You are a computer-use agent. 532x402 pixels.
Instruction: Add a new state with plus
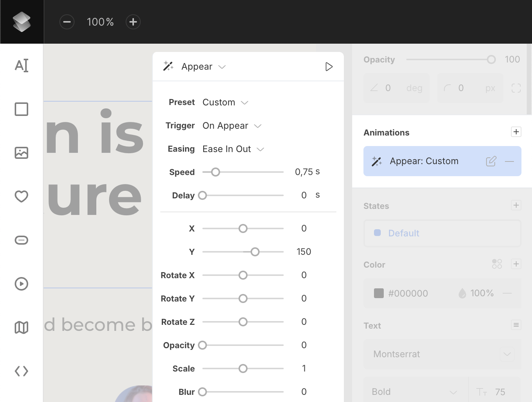(516, 205)
